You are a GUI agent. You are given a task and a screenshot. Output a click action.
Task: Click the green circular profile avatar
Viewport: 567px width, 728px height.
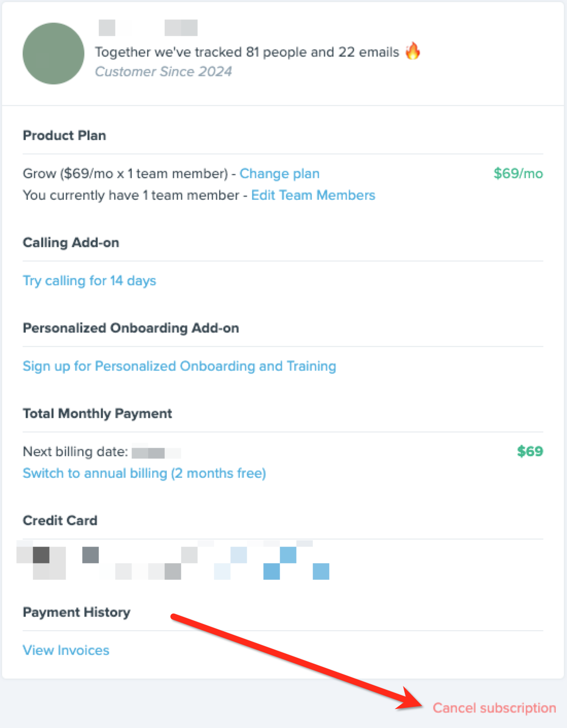[54, 54]
